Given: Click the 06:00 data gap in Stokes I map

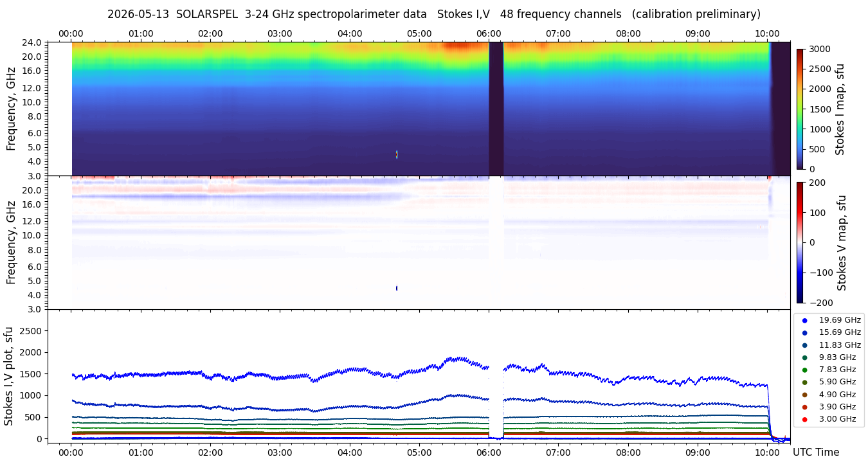Looking at the screenshot, I should 496,109.
